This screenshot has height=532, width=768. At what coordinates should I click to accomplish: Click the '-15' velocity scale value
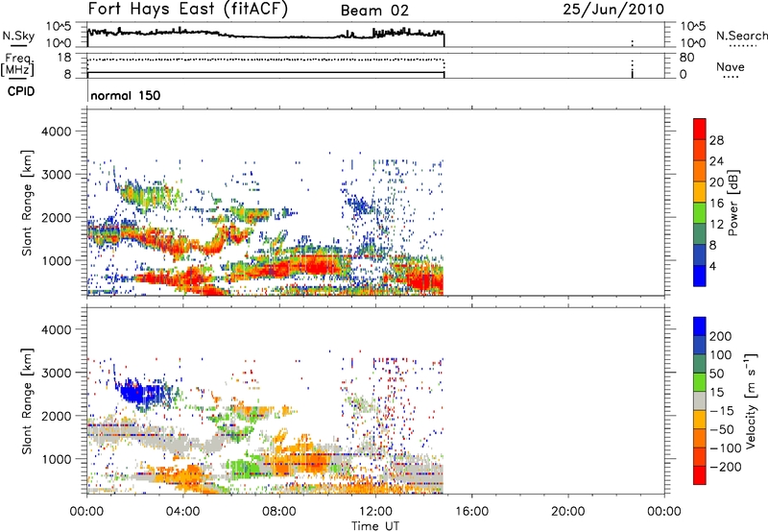tap(721, 411)
